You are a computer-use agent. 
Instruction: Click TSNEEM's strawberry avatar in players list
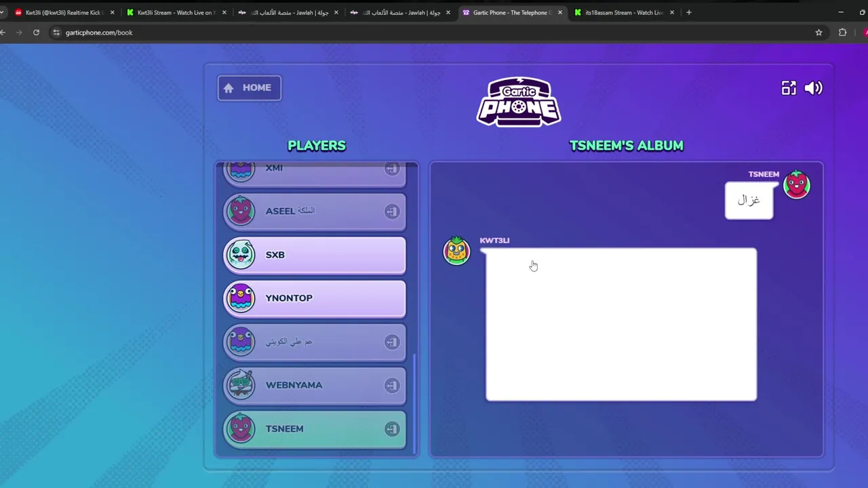(x=241, y=428)
